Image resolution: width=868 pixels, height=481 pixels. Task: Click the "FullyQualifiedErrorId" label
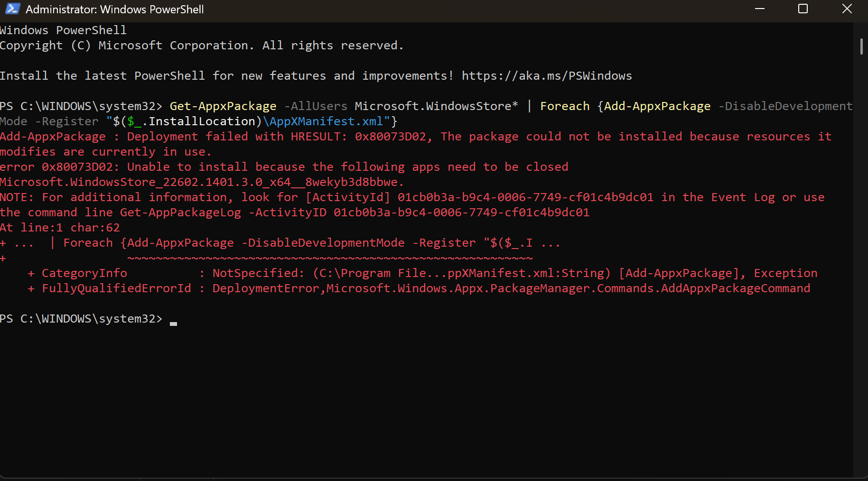[x=116, y=288]
